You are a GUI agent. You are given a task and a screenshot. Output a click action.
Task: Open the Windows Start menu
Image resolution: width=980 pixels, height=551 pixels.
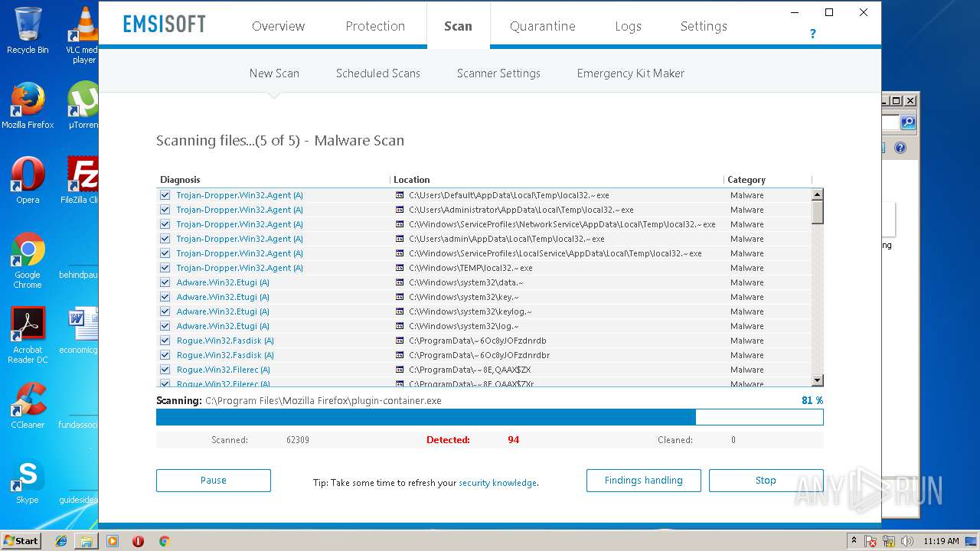pos(21,540)
